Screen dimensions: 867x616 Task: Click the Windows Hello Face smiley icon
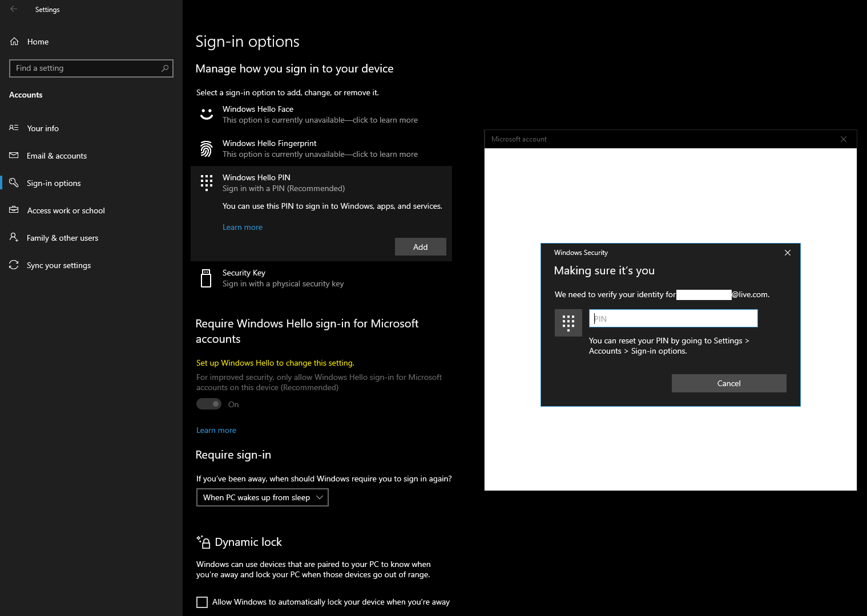point(207,115)
